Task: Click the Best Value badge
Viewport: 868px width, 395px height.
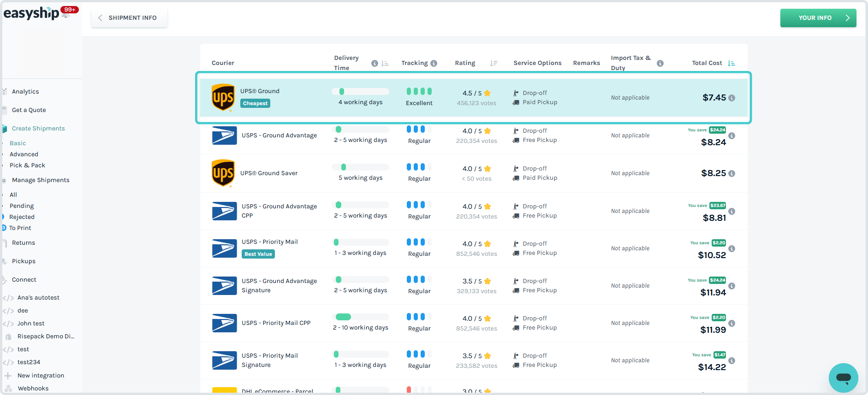Action: tap(258, 254)
